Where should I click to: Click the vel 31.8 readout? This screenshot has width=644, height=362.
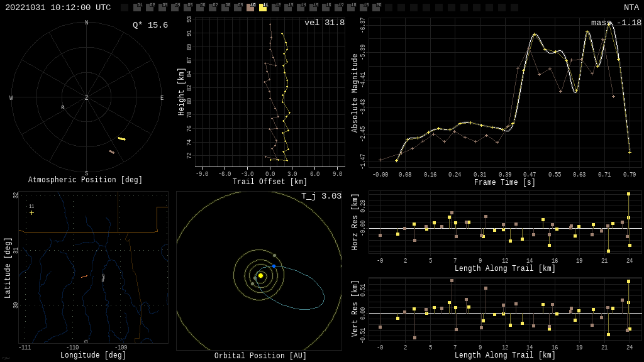click(x=324, y=23)
